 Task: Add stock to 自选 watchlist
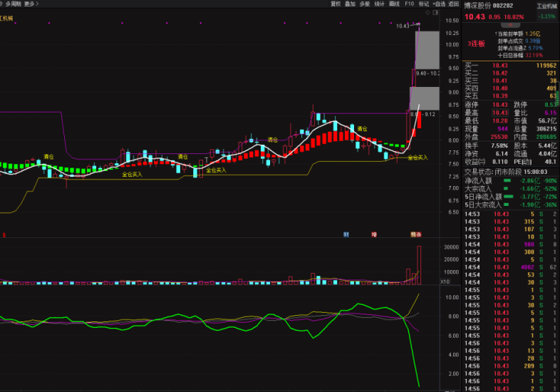439,4
